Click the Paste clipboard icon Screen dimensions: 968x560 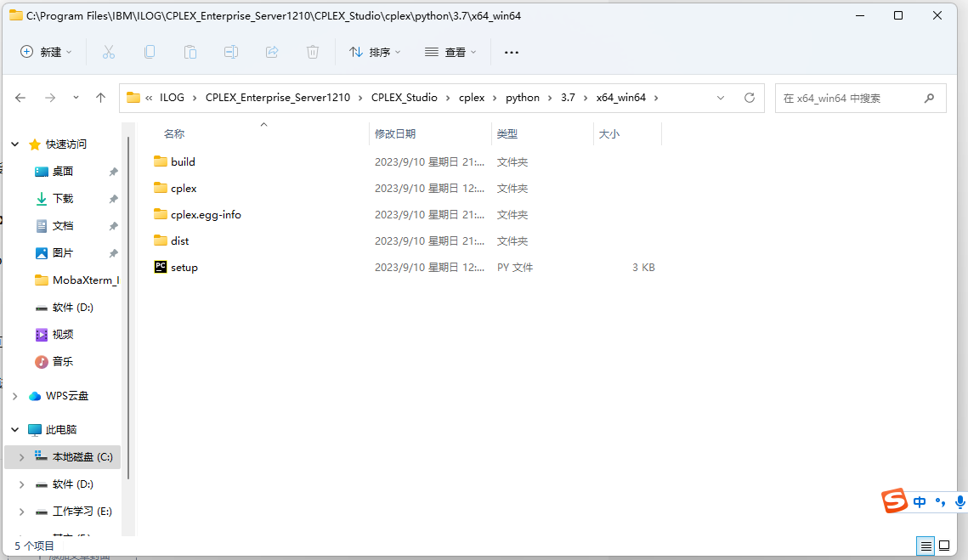point(190,53)
